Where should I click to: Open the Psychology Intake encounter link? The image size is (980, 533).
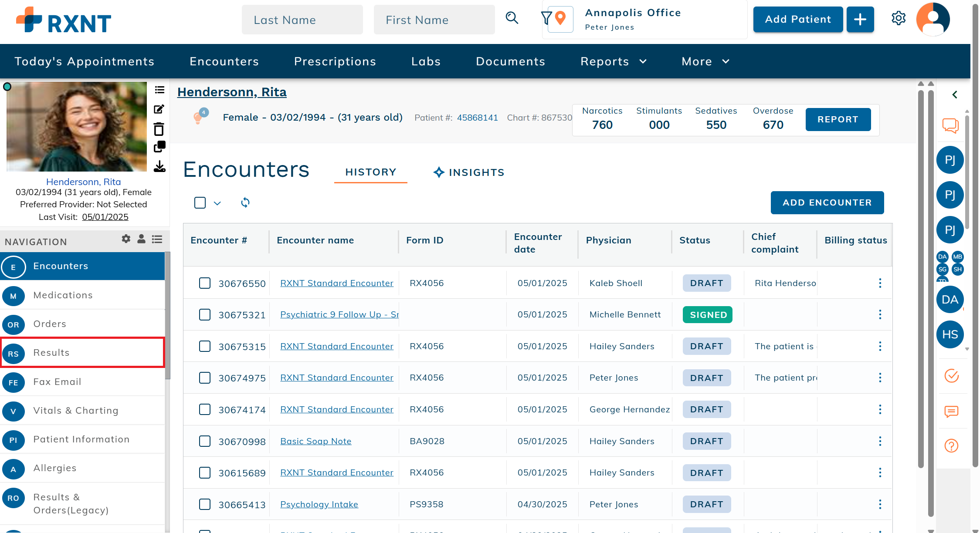pos(319,504)
